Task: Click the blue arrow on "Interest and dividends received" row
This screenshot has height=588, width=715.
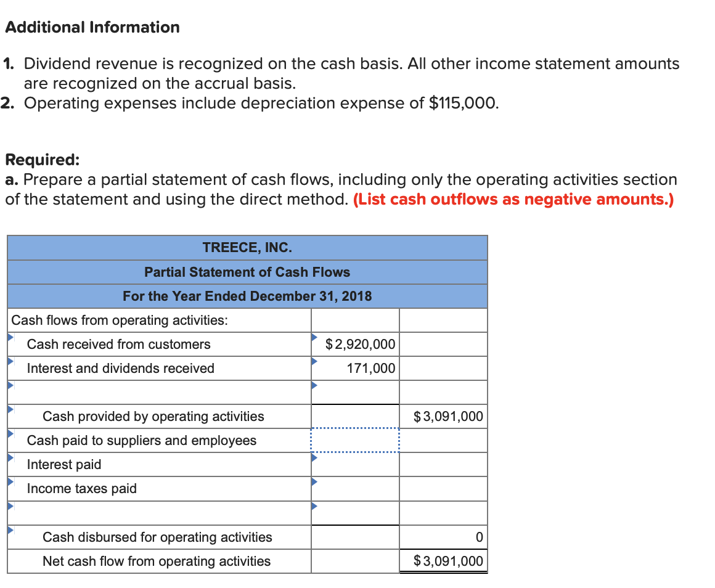Action: [10, 362]
